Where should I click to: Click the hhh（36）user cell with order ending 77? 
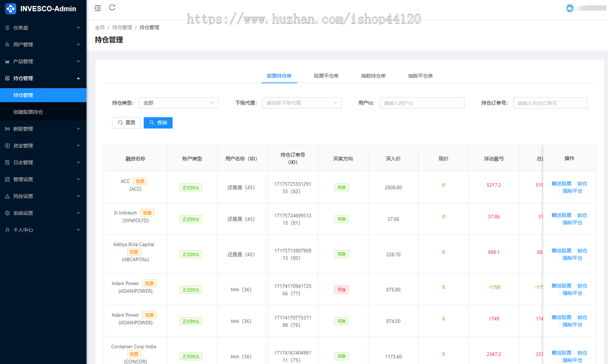click(241, 290)
